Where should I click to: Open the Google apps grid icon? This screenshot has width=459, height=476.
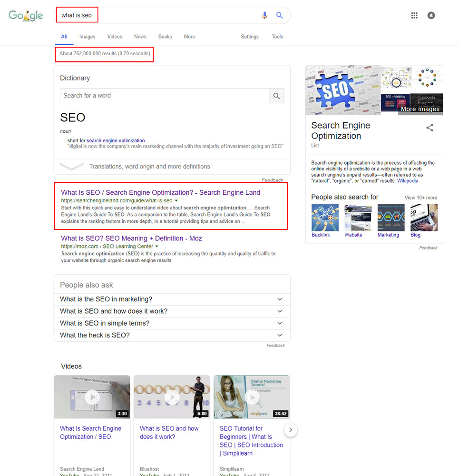(x=414, y=15)
